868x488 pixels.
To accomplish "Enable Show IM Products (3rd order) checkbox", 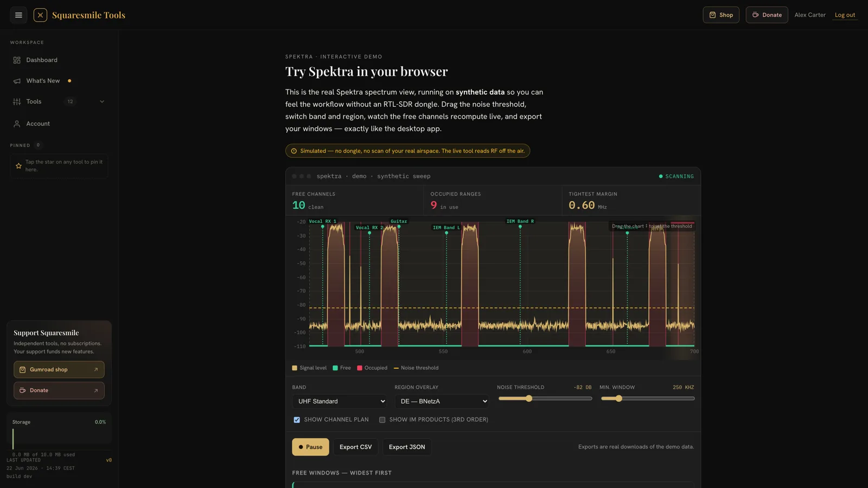I will click(382, 420).
